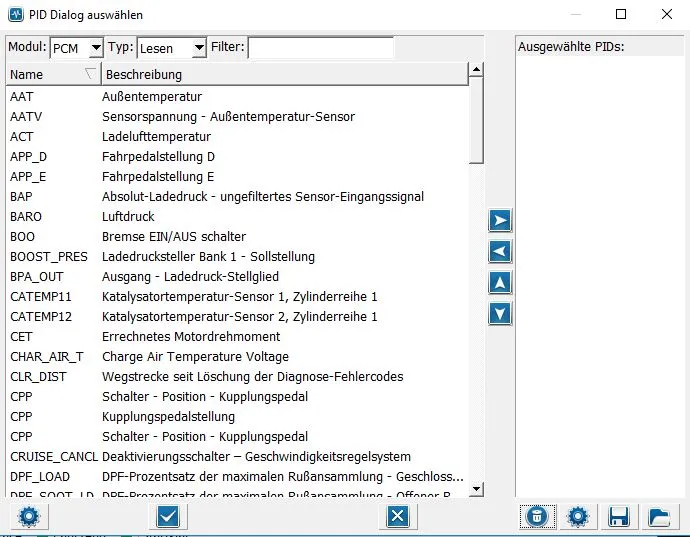Click the PID list scrollbar down arrow
This screenshot has height=537, width=690.
(x=476, y=489)
